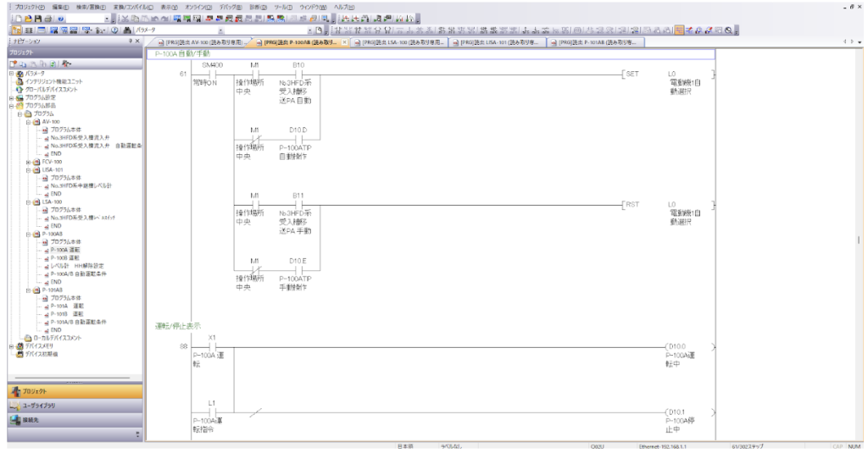Click the new item icon in project tree toolbar
This screenshot has width=868, height=453.
point(14,64)
